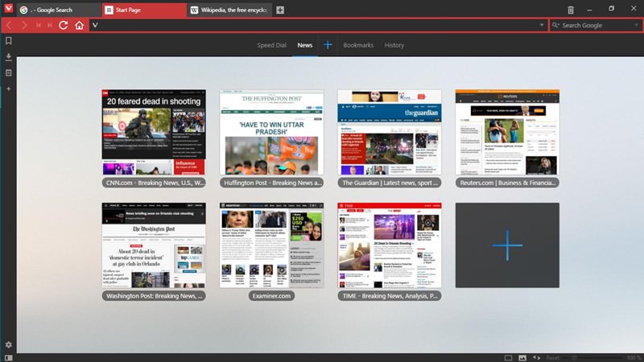The width and height of the screenshot is (644, 362).
Task: Click the Vivaldi site info icon in address bar
Action: [95, 26]
